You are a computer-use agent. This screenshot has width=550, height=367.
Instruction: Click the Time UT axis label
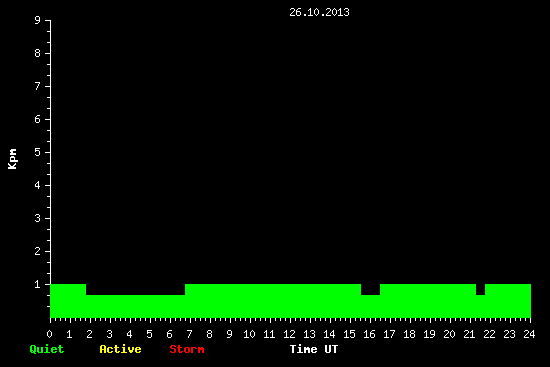coord(314,349)
